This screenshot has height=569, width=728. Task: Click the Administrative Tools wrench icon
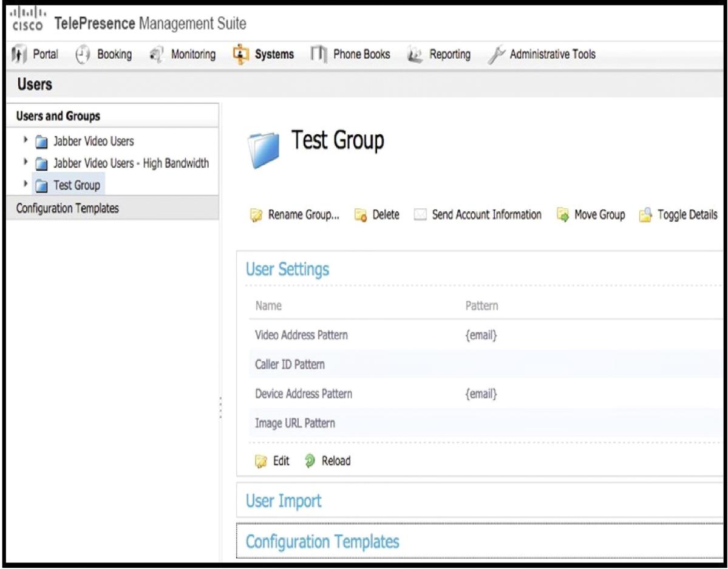[x=496, y=55]
